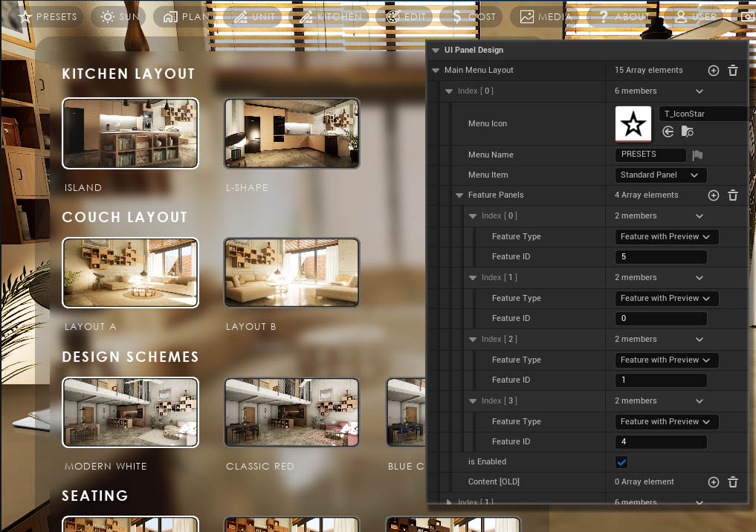The width and height of the screenshot is (756, 532).
Task: Change Feature Type dropdown for Index [3]
Action: click(x=667, y=421)
